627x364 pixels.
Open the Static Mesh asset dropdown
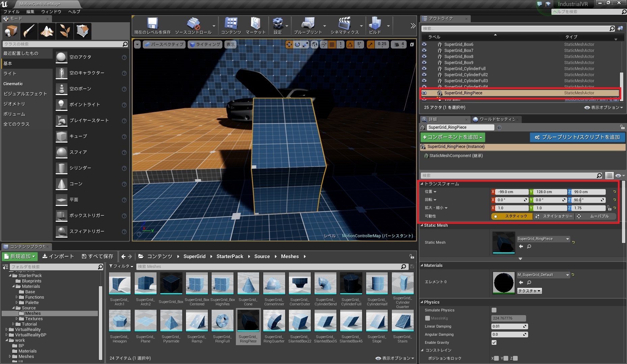pyautogui.click(x=543, y=239)
